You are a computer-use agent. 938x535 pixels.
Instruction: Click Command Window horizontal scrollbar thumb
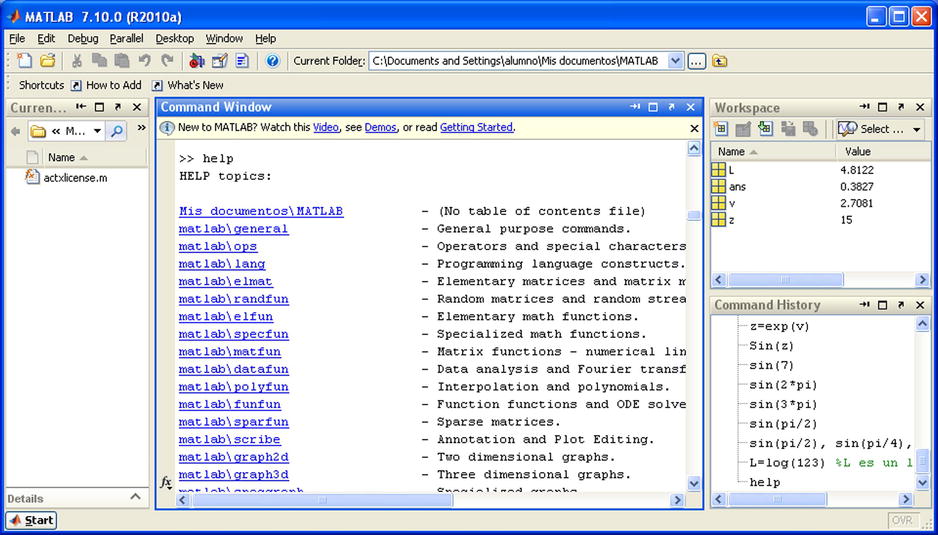[x=322, y=500]
